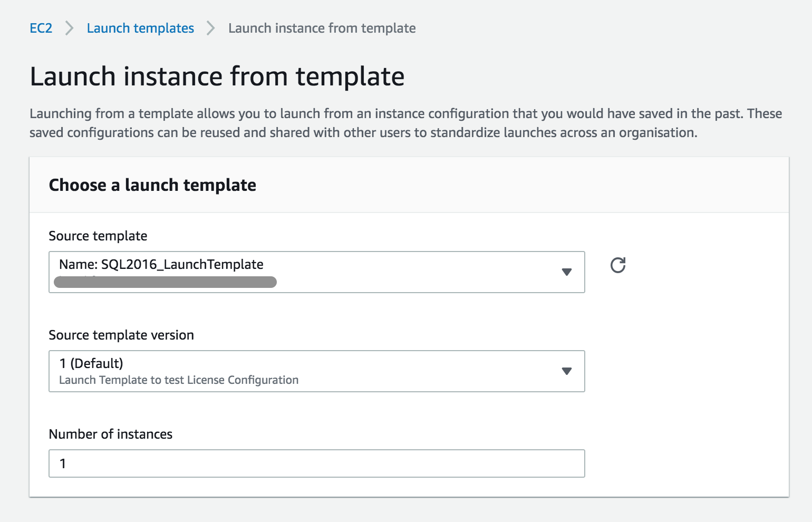
Task: Click the Name: SQL2016_LaunchTemplate text
Action: (161, 264)
